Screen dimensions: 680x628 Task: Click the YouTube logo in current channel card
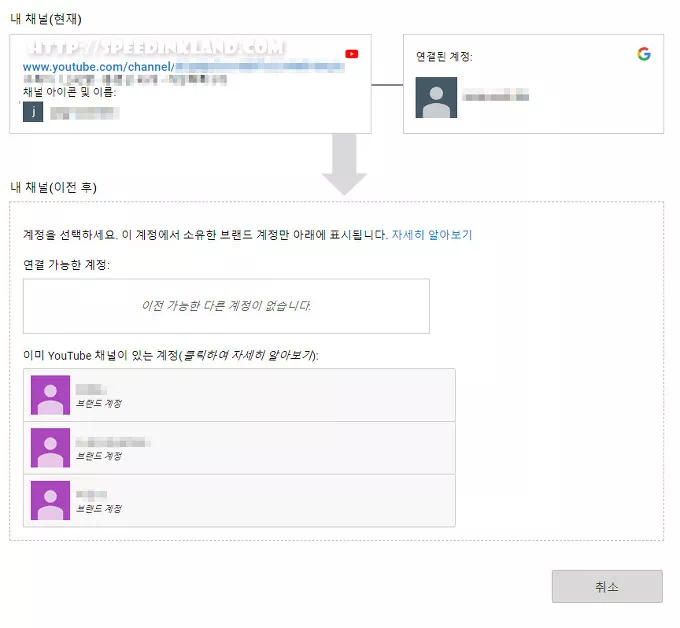click(x=351, y=54)
